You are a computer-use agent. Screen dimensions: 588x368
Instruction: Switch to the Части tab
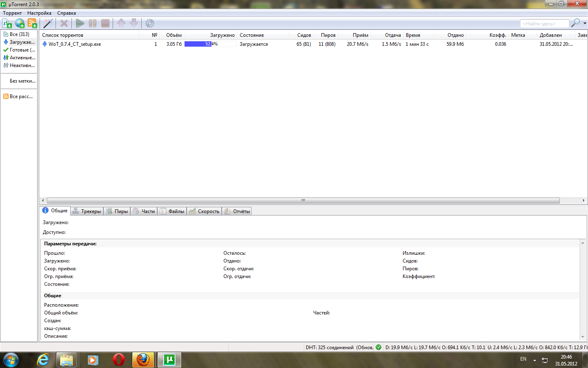pyautogui.click(x=144, y=211)
